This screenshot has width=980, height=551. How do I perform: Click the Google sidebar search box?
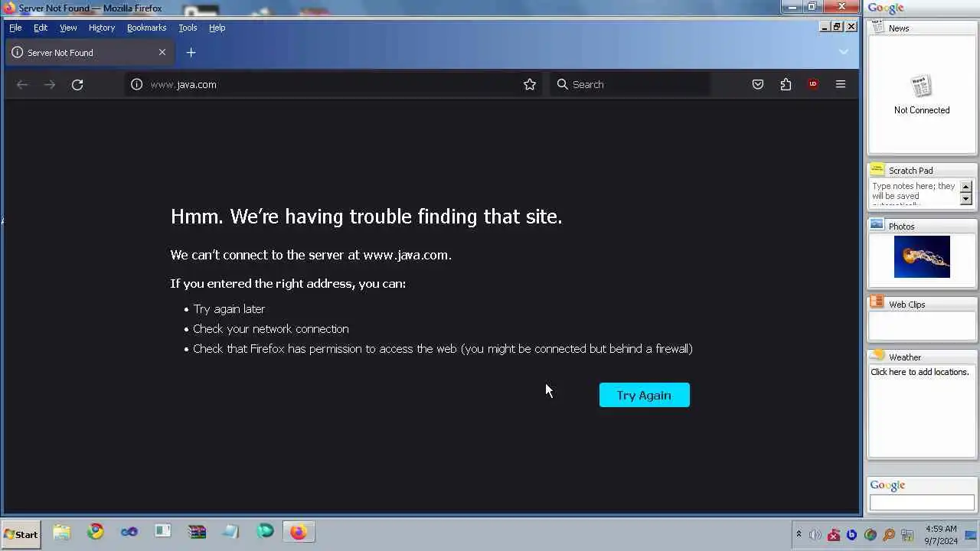tap(922, 503)
